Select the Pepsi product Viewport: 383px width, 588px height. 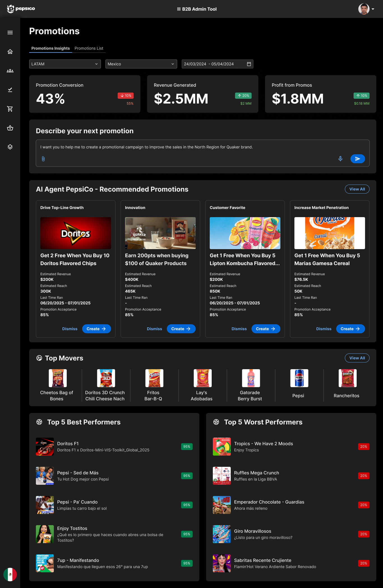[x=298, y=385]
